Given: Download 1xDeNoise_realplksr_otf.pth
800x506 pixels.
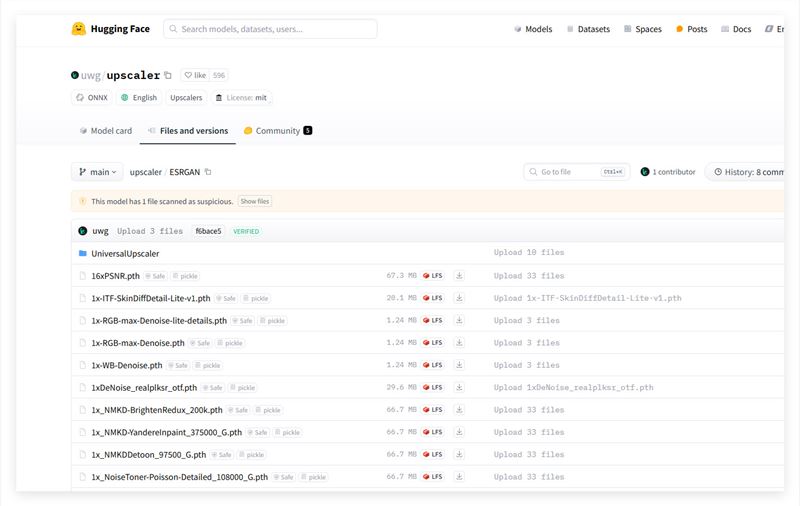Looking at the screenshot, I should (x=459, y=387).
